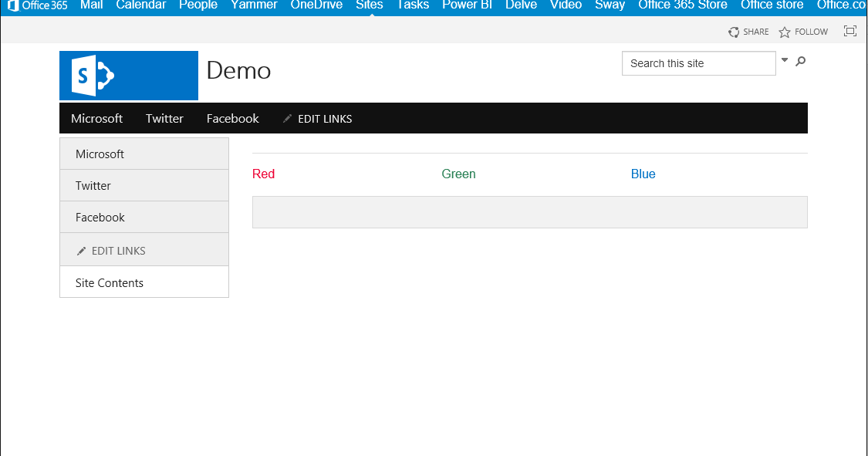Click the Blue link
868x456 pixels.
coord(643,174)
